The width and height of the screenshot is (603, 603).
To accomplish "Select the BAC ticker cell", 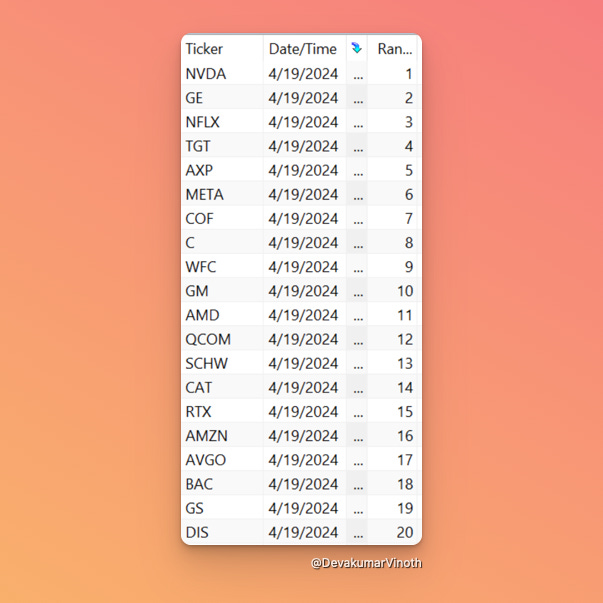I will click(222, 484).
